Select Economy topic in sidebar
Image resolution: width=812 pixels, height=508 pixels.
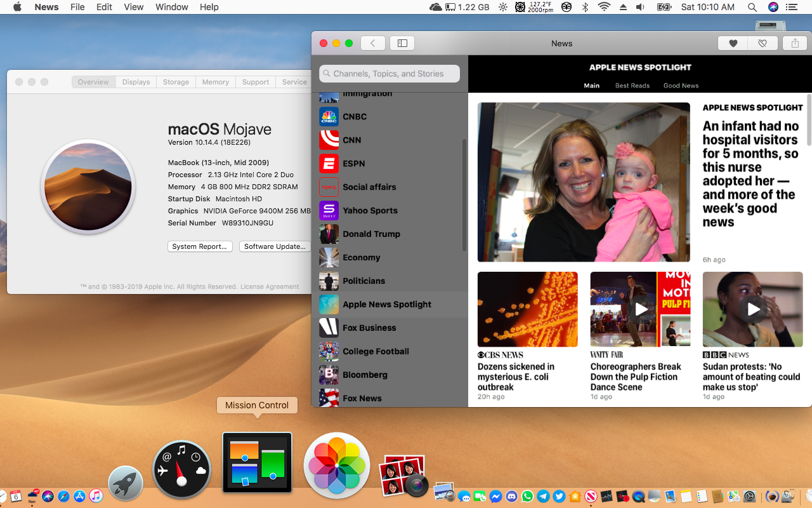click(390, 258)
